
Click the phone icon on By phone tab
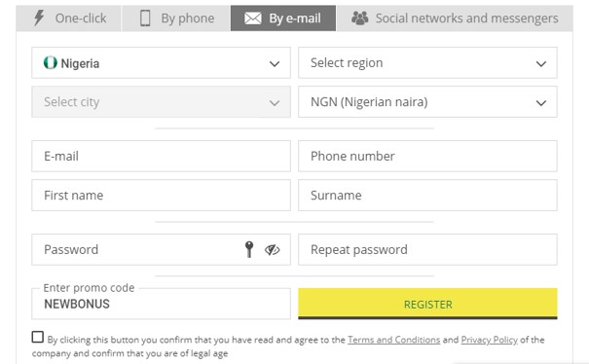pyautogui.click(x=145, y=18)
